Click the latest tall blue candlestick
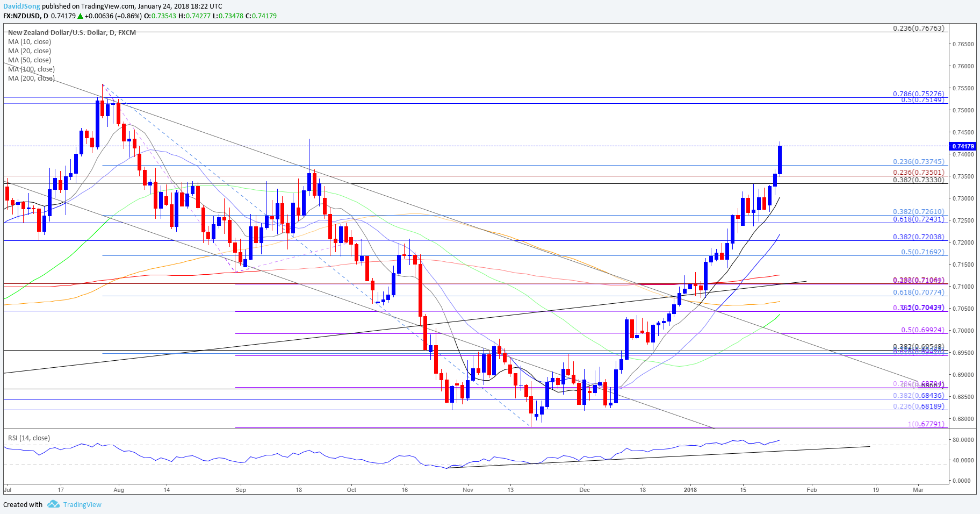Viewport: 980px width, 514px height. [x=780, y=160]
